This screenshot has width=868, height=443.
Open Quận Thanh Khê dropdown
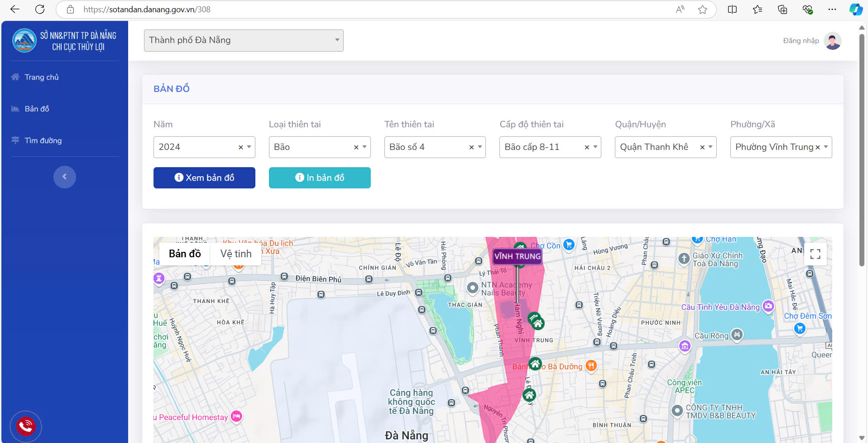click(x=666, y=147)
